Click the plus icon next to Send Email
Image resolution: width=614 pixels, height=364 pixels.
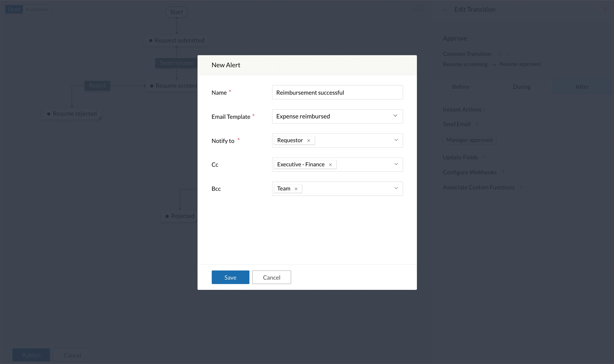click(477, 124)
